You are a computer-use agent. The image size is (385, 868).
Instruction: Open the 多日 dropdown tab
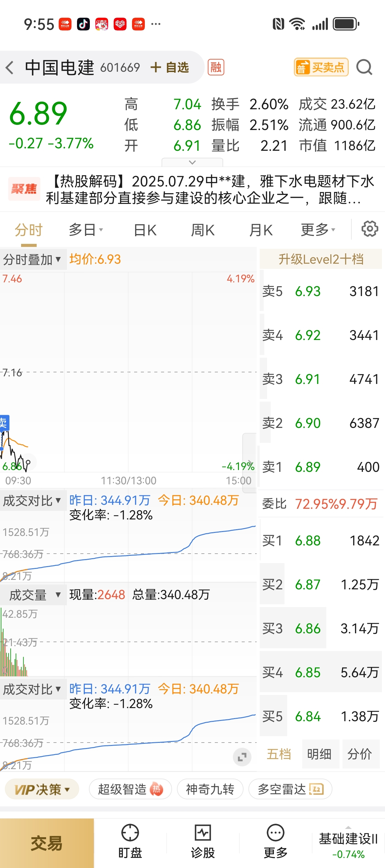[86, 230]
